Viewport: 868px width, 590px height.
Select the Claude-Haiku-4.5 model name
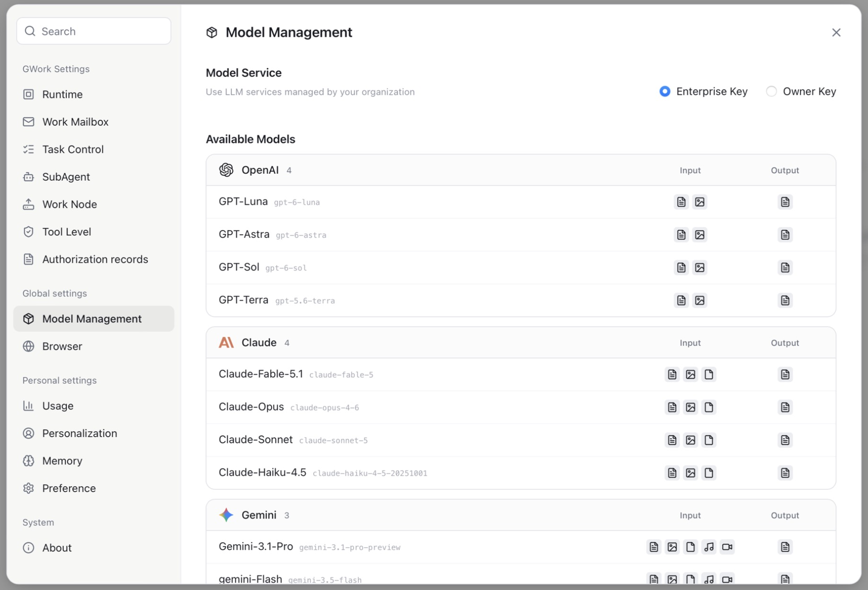pos(262,473)
